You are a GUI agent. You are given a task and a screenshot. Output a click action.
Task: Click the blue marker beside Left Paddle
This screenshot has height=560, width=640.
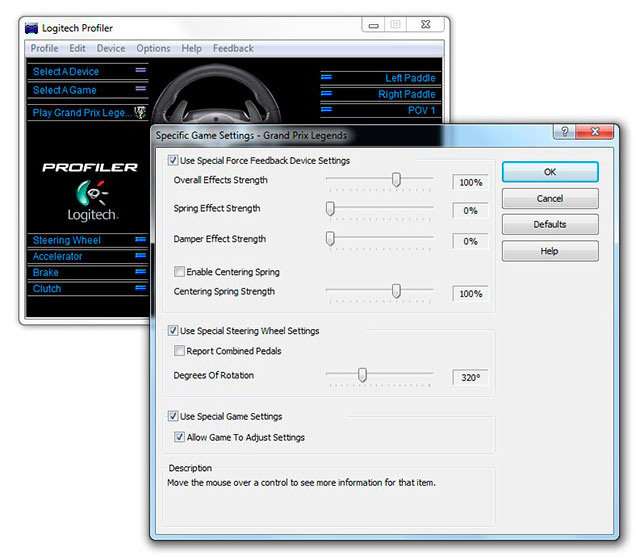click(x=326, y=77)
